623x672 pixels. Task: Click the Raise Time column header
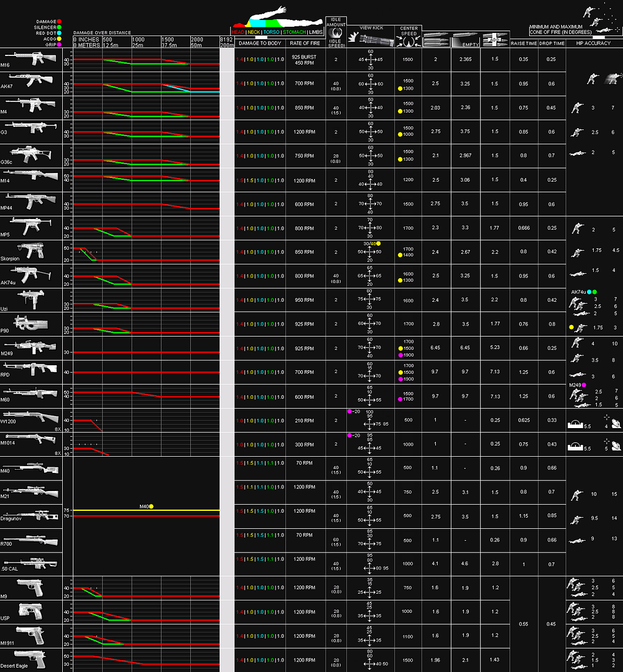coord(524,43)
